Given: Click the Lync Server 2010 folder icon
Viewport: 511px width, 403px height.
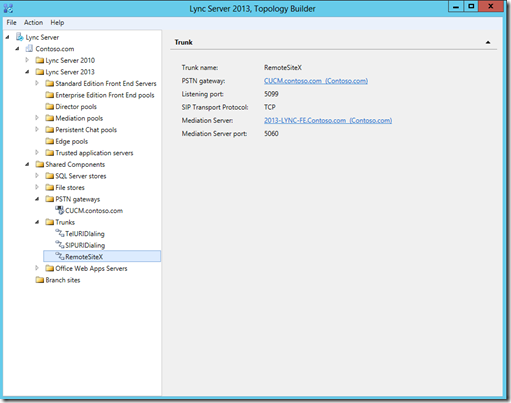Looking at the screenshot, I should point(40,60).
